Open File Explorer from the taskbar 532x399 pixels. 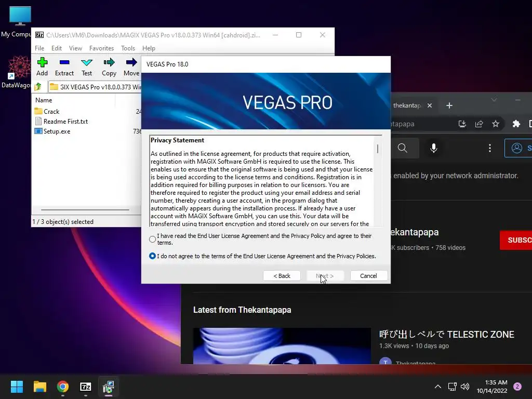(39, 387)
